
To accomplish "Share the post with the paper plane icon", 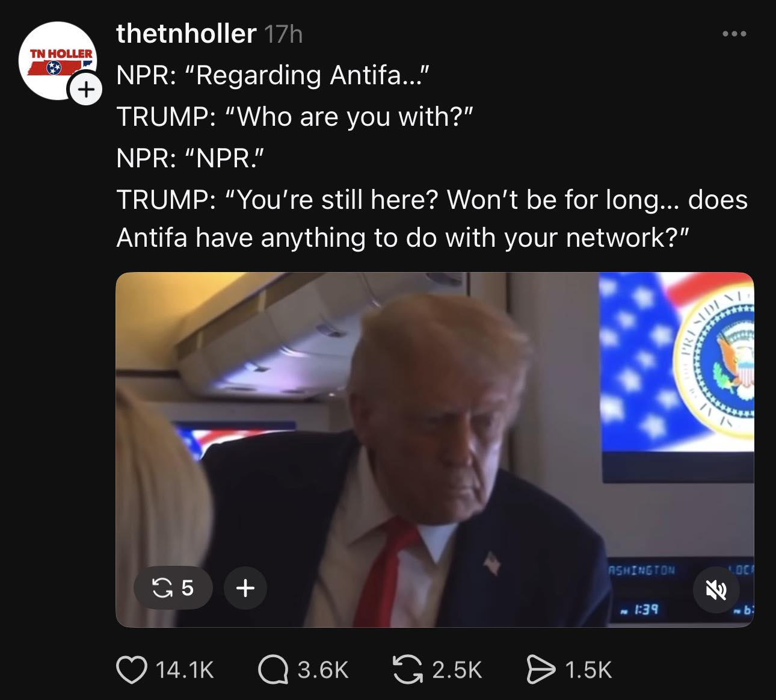I will pyautogui.click(x=541, y=670).
